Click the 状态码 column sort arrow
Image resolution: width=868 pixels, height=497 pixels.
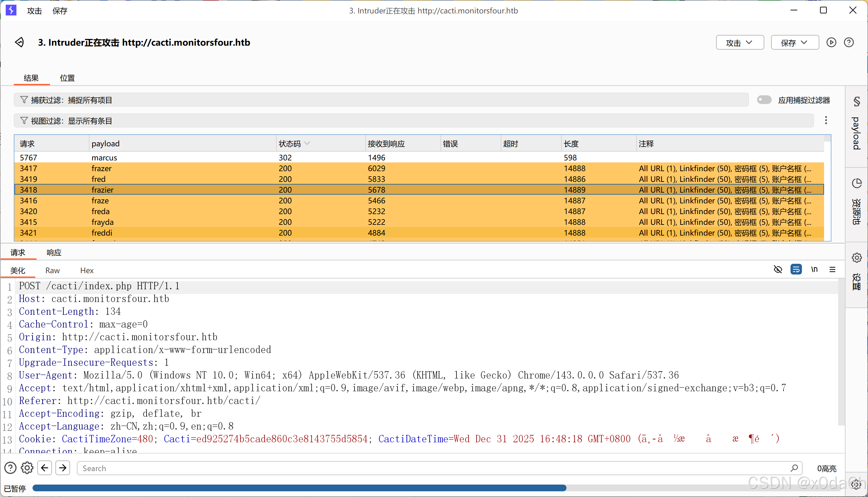307,143
